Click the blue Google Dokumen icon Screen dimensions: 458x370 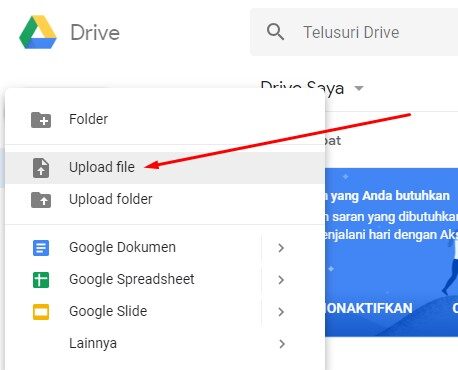point(41,248)
